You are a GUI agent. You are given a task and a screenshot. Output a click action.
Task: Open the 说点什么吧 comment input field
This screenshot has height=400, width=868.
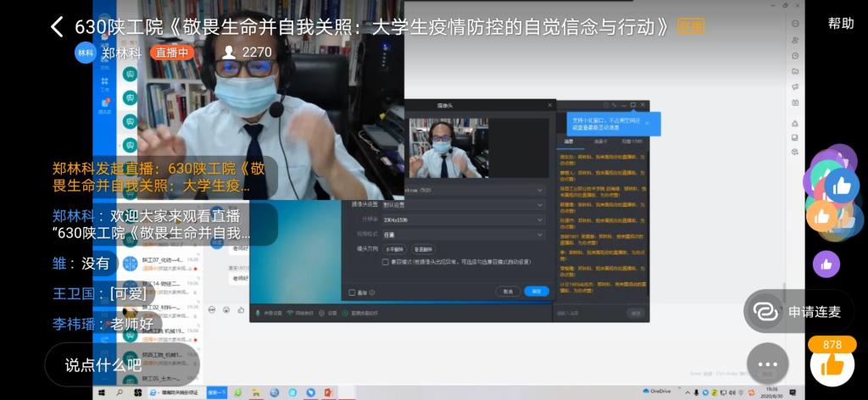click(x=103, y=364)
